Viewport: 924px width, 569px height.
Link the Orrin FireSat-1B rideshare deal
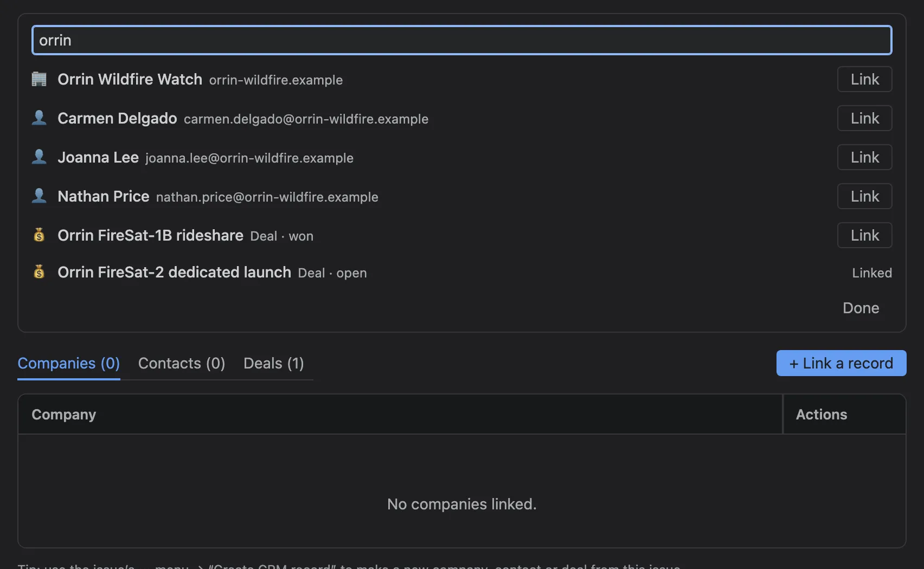864,235
